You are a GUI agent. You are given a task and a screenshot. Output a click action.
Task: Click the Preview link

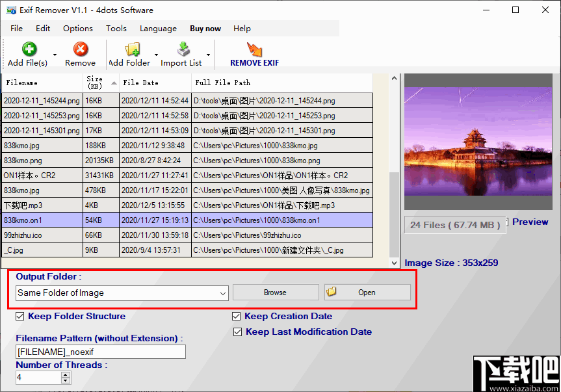point(530,222)
